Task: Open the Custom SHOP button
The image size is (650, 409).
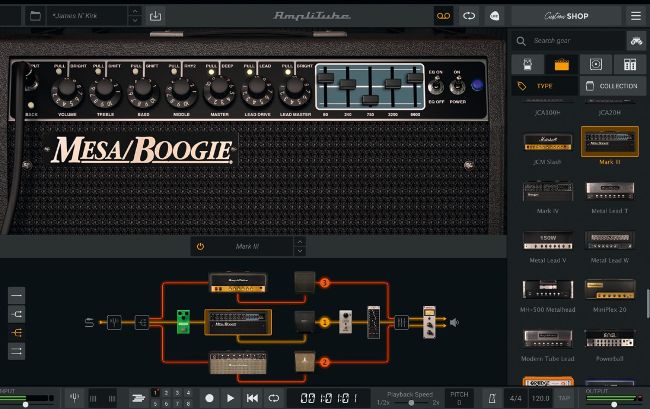Action: (x=565, y=16)
